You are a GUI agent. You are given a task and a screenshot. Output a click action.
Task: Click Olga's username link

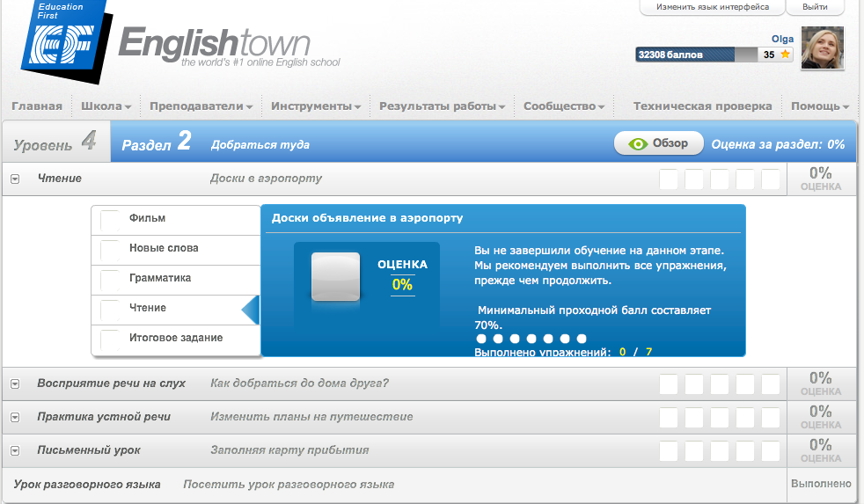[x=782, y=39]
